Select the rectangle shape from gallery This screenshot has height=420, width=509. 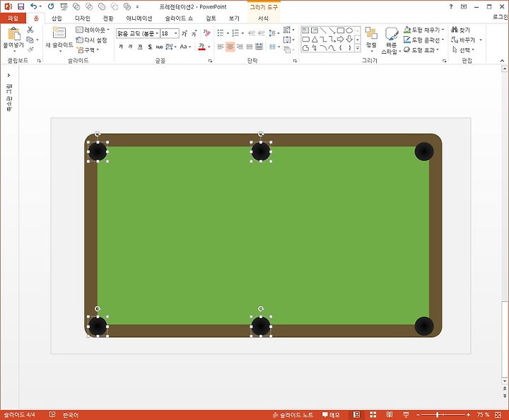(x=341, y=30)
